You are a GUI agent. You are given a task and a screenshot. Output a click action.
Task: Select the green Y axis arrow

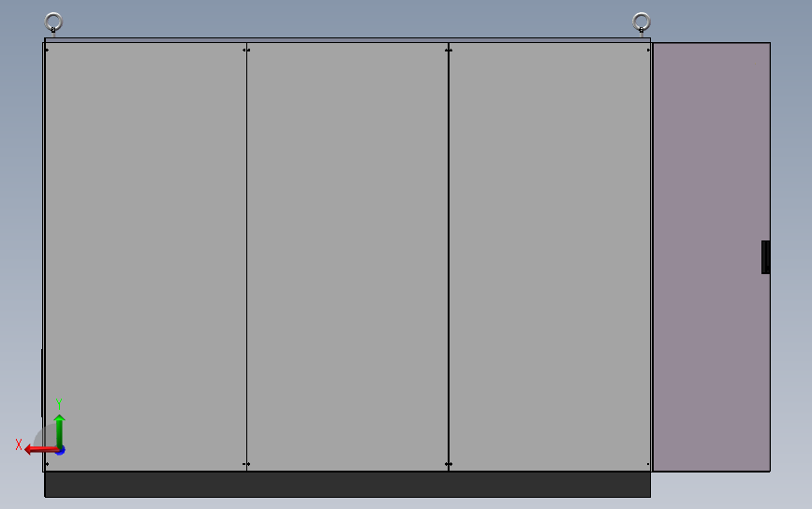tap(59, 430)
